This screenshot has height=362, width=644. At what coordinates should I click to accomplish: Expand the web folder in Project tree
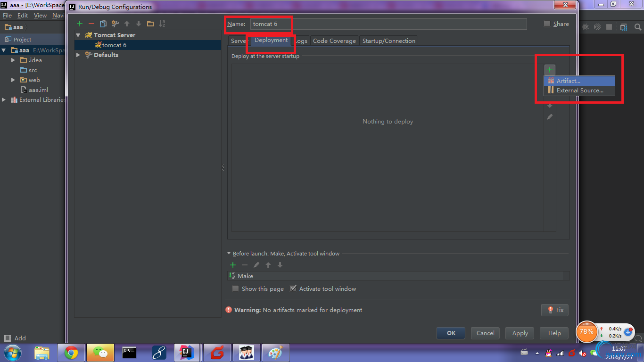click(x=14, y=80)
